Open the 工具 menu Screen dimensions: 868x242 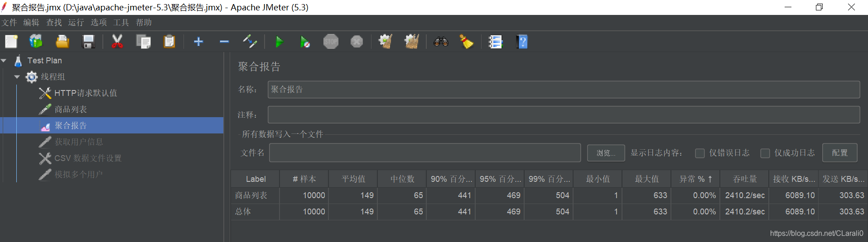pos(121,23)
